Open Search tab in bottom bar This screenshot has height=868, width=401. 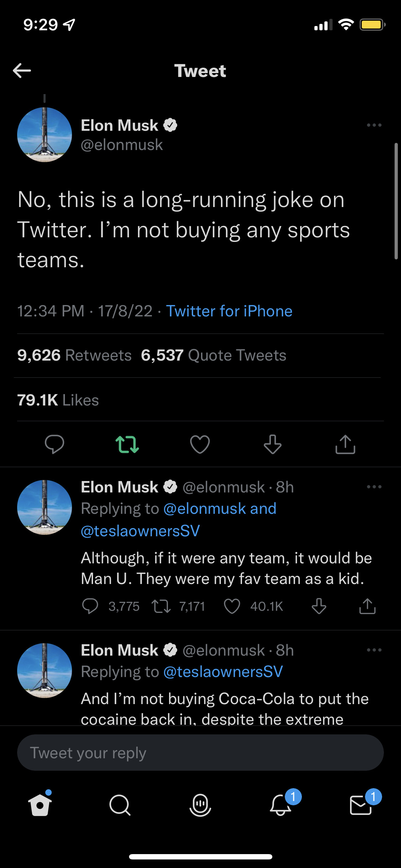pos(120,805)
